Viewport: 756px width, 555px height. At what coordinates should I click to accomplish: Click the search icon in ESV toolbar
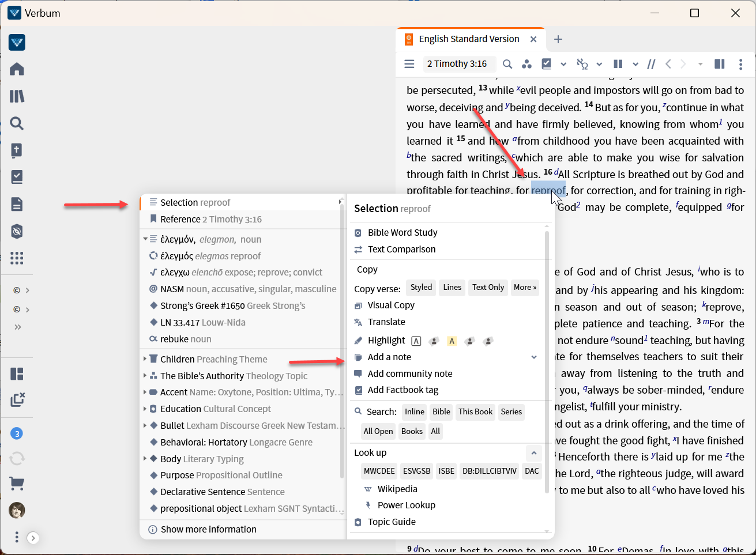tap(507, 64)
